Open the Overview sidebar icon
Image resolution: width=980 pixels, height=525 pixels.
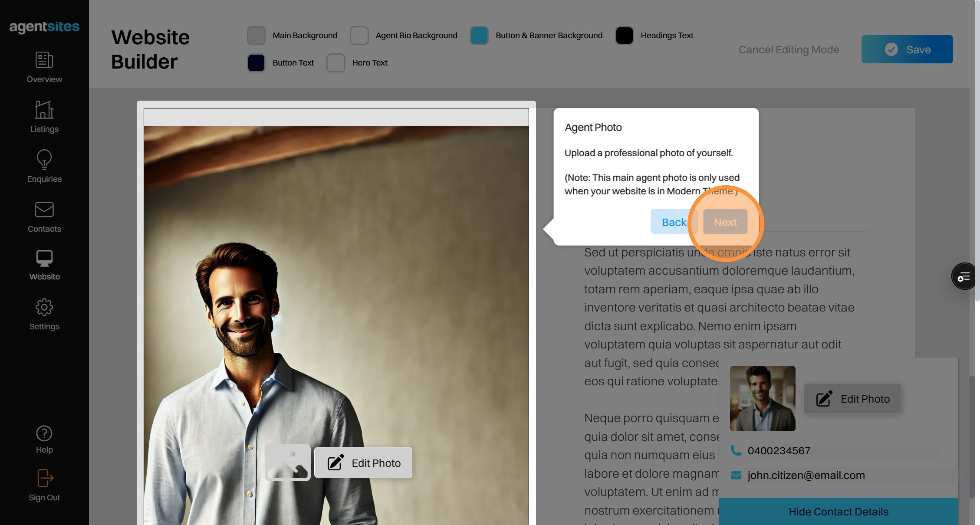(x=44, y=60)
